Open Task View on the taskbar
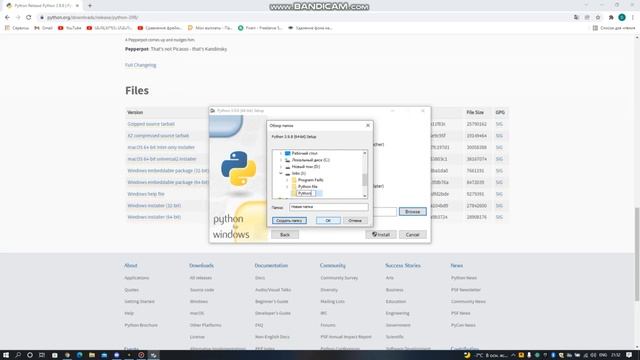The image size is (640, 360). (42, 355)
